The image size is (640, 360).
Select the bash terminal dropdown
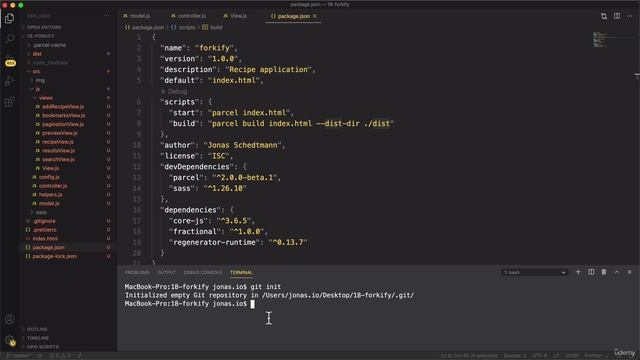(534, 272)
